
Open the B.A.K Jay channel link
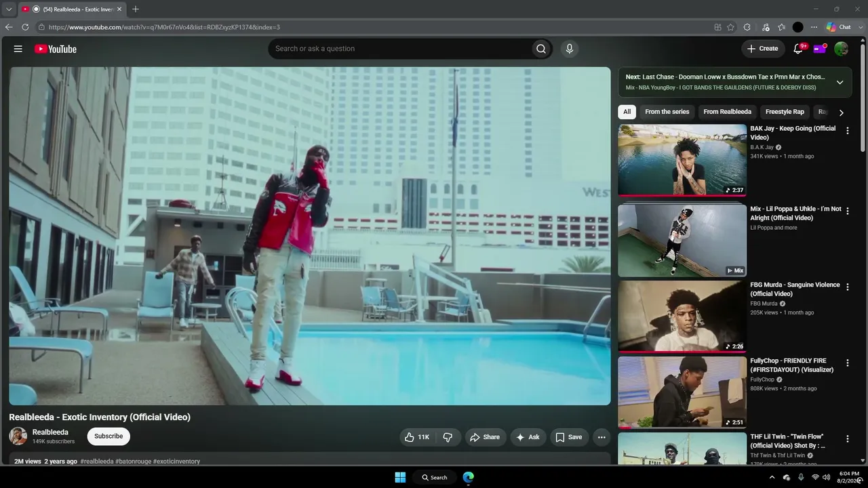[762, 148]
